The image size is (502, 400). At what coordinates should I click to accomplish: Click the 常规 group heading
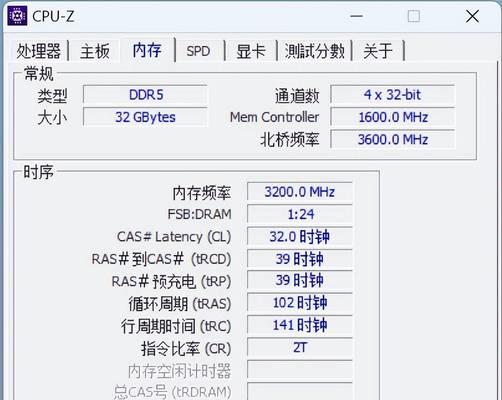click(x=39, y=73)
